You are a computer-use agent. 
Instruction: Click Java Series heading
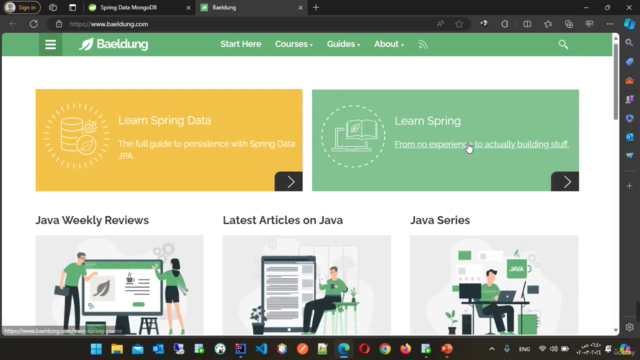pos(440,220)
